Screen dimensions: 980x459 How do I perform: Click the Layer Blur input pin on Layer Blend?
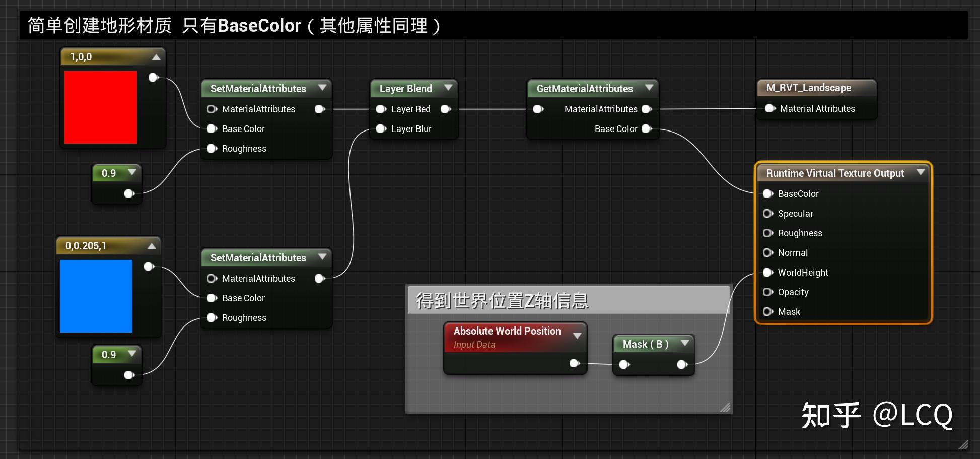point(381,128)
